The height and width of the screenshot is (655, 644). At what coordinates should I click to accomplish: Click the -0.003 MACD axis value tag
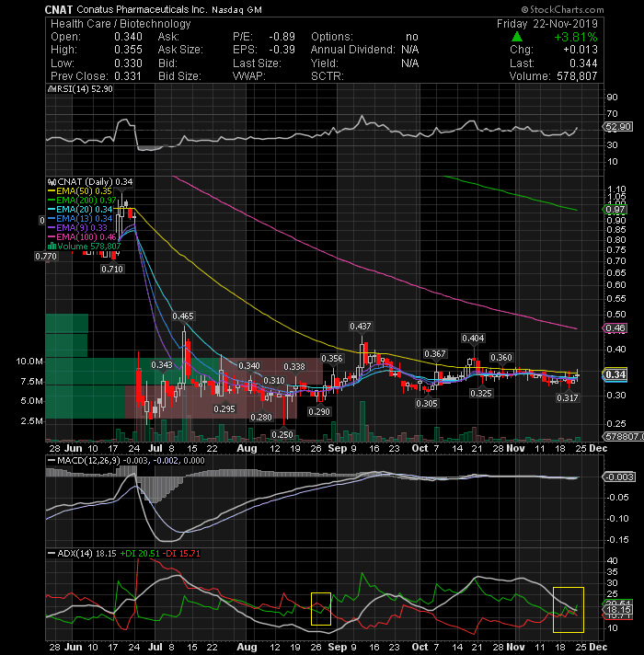coord(619,477)
